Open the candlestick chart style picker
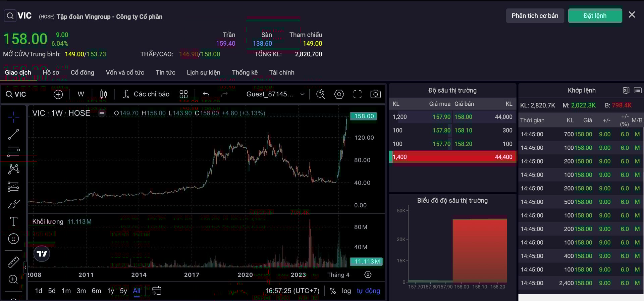The width and height of the screenshot is (644, 301). coord(104,94)
